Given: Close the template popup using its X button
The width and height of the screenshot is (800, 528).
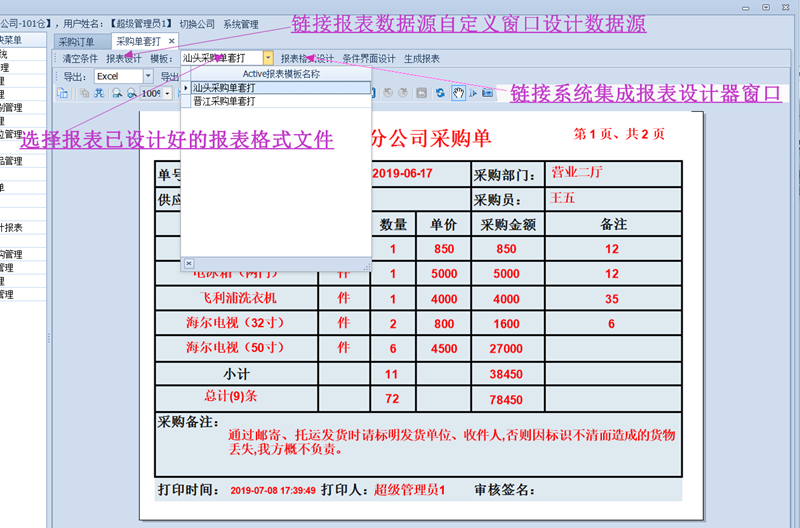Looking at the screenshot, I should (189, 263).
